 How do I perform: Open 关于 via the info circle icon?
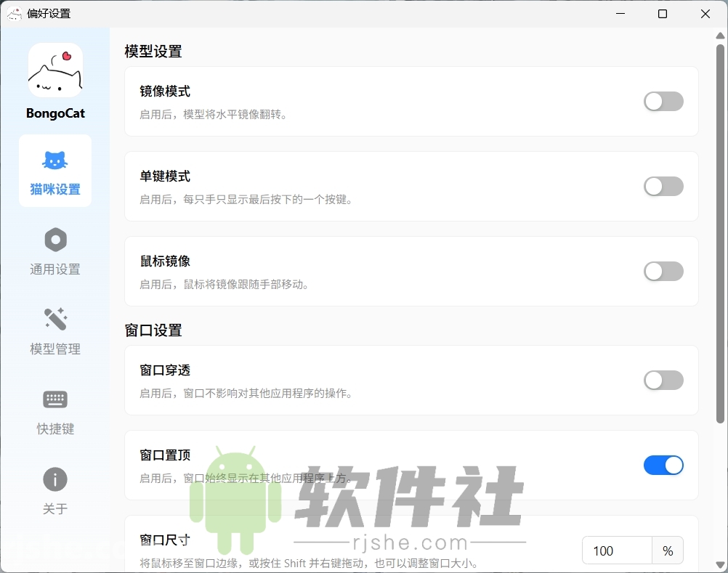coord(55,479)
